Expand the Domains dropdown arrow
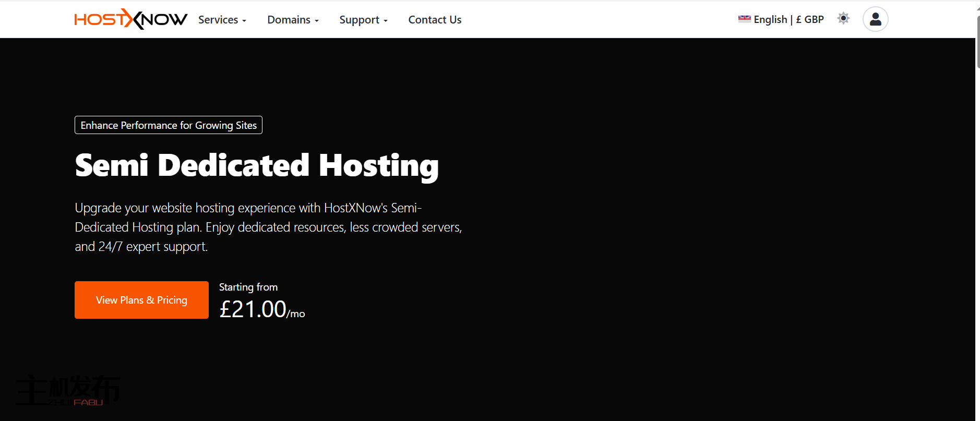 tap(317, 21)
